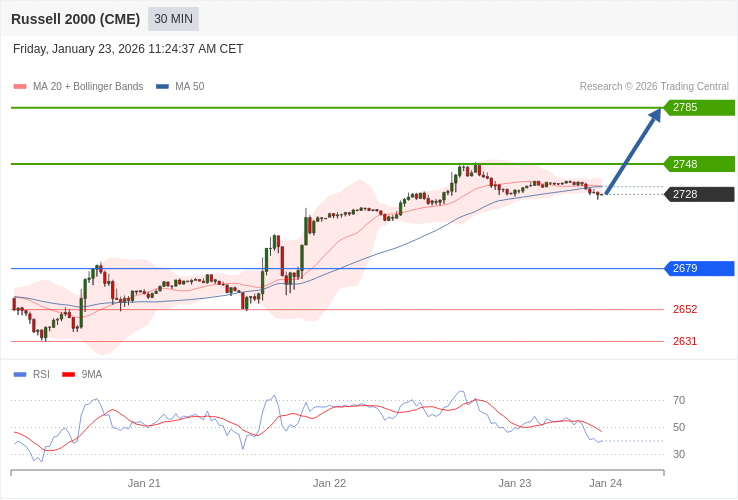Click the 30 MIN timeframe badge
Viewport: 738px width, 500px height.
coord(173,19)
